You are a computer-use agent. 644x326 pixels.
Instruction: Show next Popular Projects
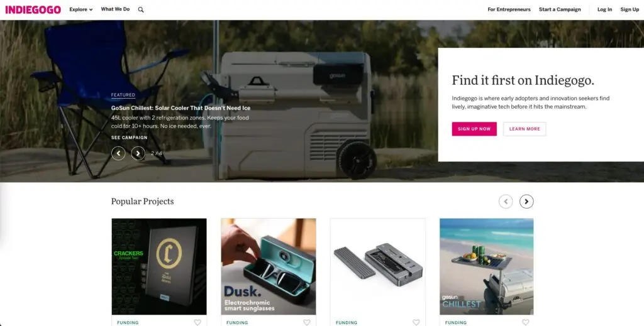526,202
